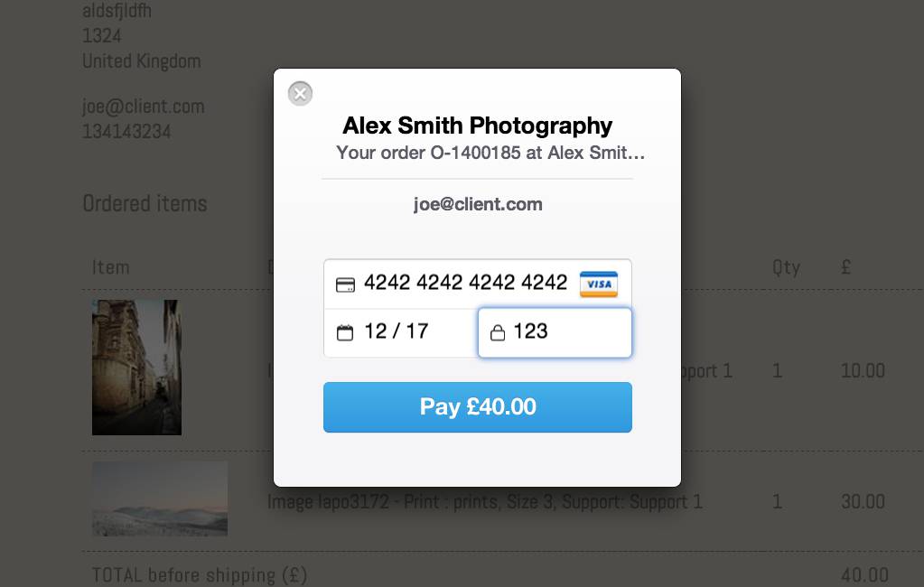
Task: Click into the CVC field showing 123
Action: click(x=555, y=332)
